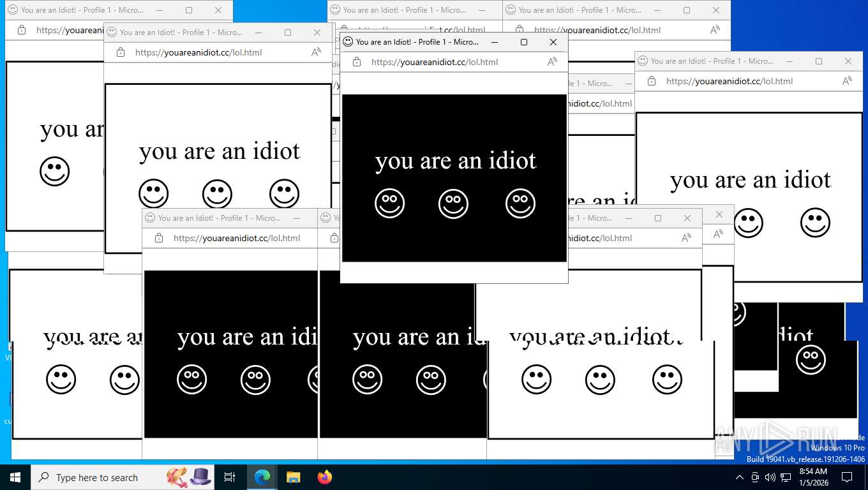Close the active front window
The width and height of the screenshot is (868, 490).
click(553, 42)
